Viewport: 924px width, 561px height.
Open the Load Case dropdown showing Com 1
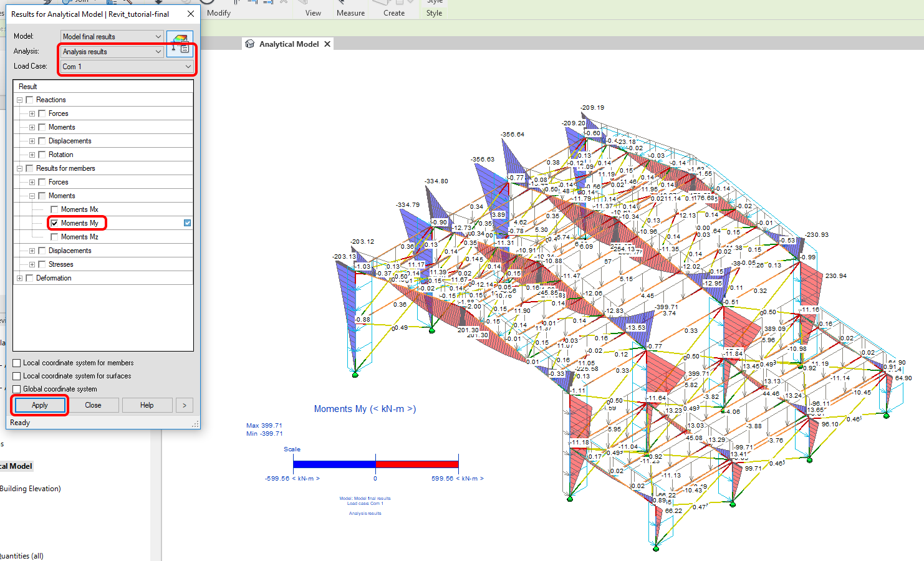(x=127, y=67)
